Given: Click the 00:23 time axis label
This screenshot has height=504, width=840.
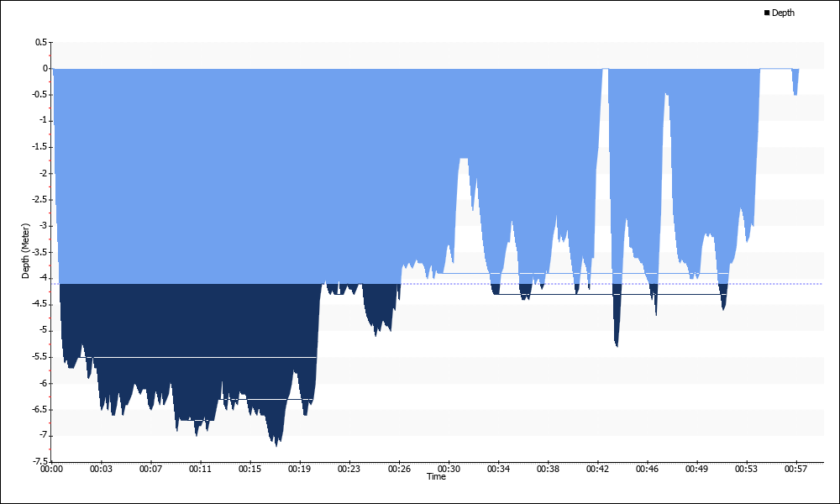Looking at the screenshot, I should click(x=349, y=470).
